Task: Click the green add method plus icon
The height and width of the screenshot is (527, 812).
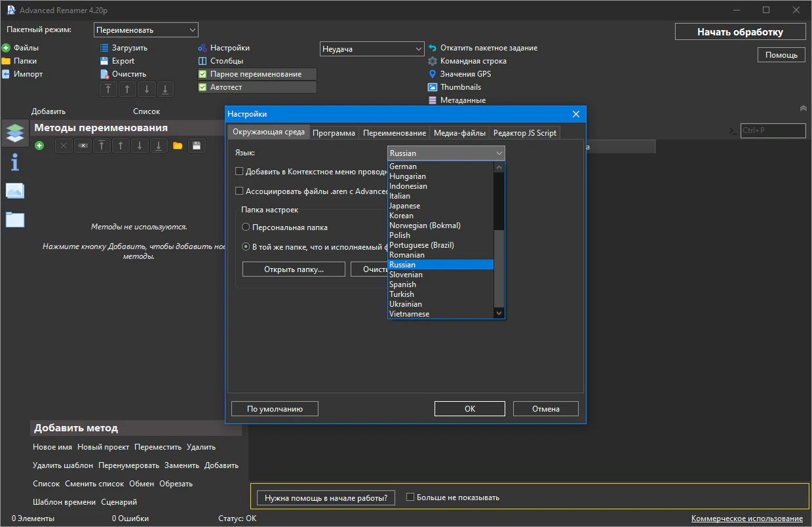Action: 39,146
